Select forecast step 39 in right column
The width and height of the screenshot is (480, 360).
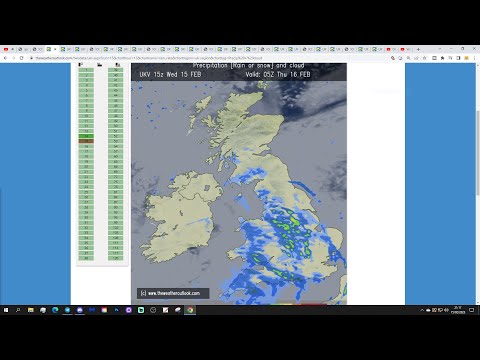[x=116, y=70]
